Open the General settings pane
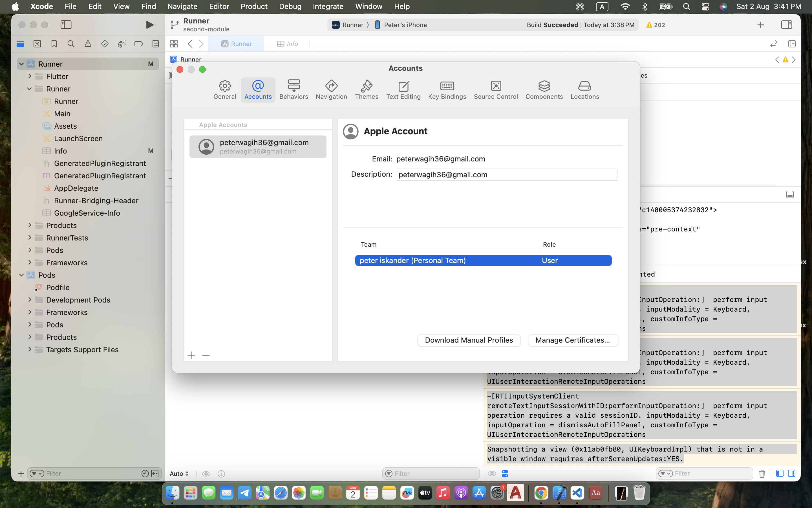This screenshot has height=508, width=812. click(225, 90)
